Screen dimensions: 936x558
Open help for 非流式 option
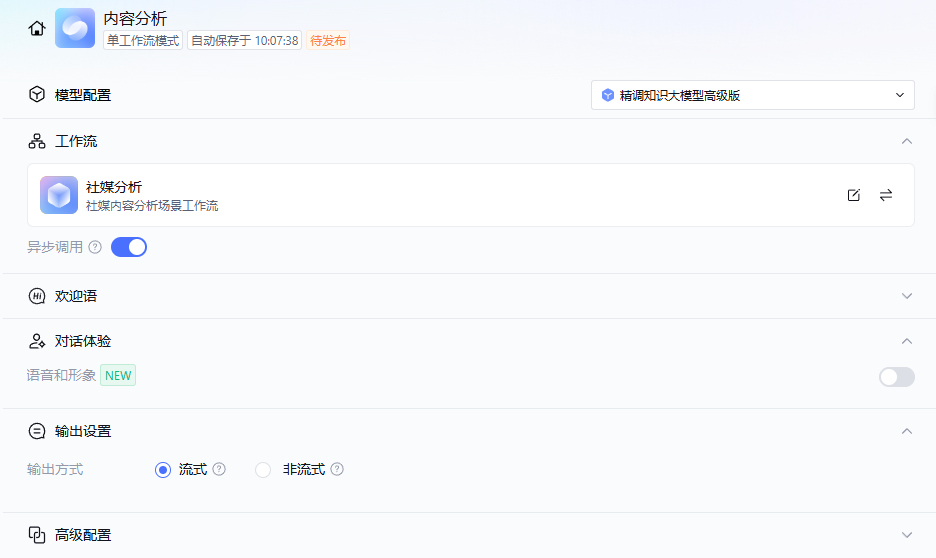click(337, 469)
